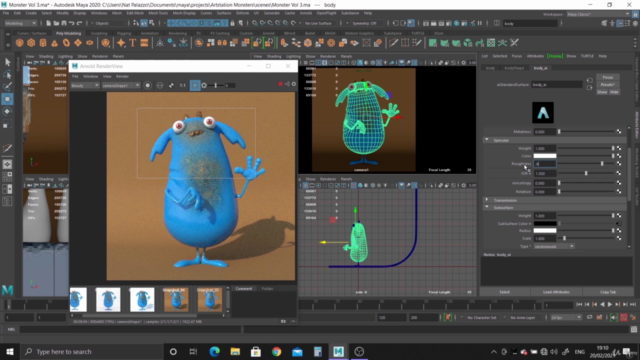The height and width of the screenshot is (360, 640).
Task: Click the Windows search box
Action: coord(92,351)
